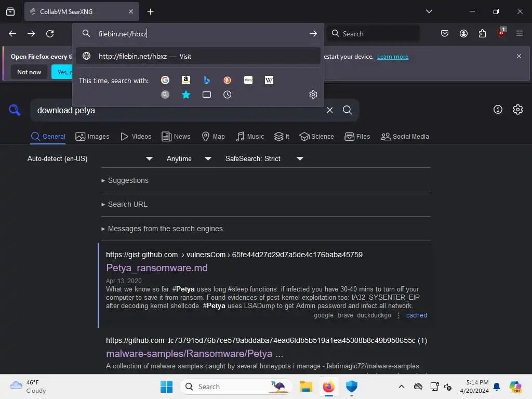The image size is (532, 399).
Task: Open SearXNG about info icon
Action: (x=498, y=109)
